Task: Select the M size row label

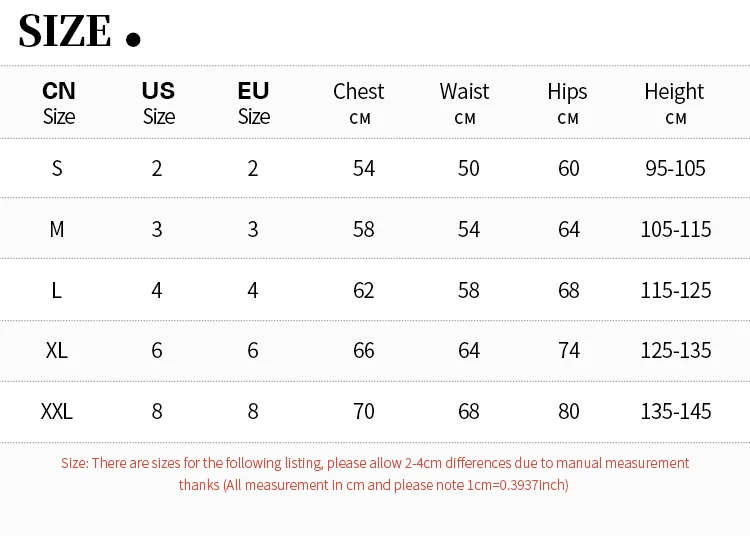Action: (x=57, y=229)
